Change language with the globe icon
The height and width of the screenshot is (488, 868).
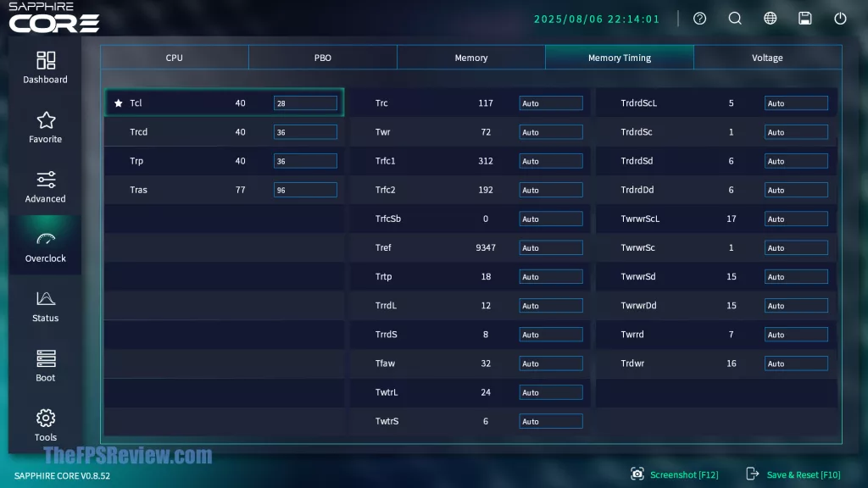click(770, 19)
